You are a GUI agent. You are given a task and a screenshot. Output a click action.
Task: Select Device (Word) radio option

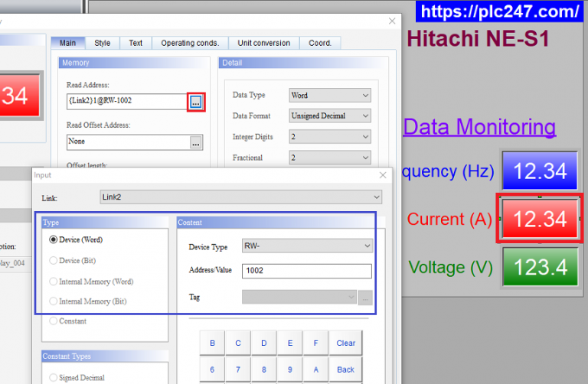pos(76,239)
